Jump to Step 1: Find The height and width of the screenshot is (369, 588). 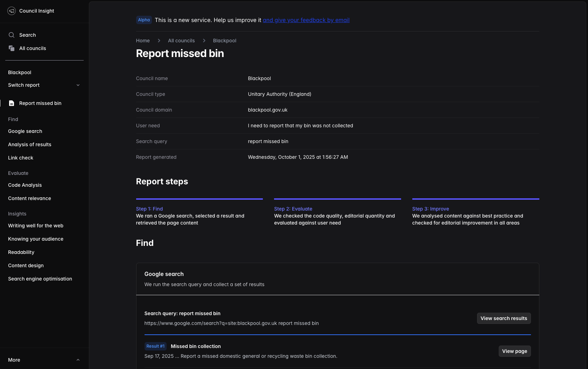pyautogui.click(x=149, y=209)
